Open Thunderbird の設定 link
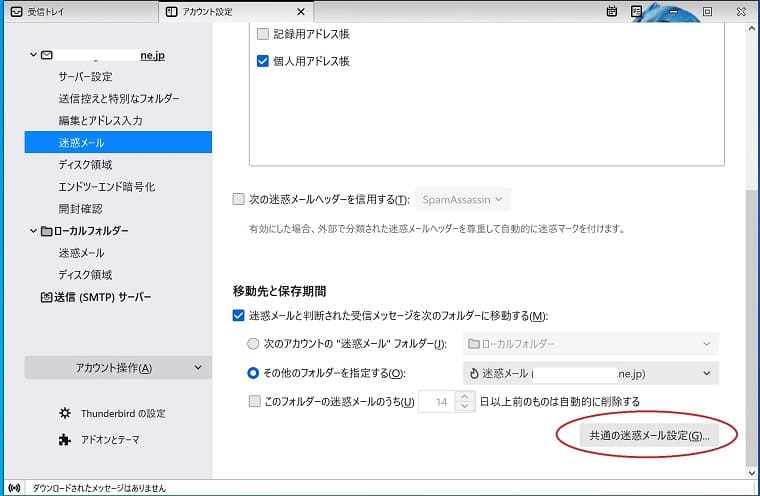 click(x=123, y=414)
